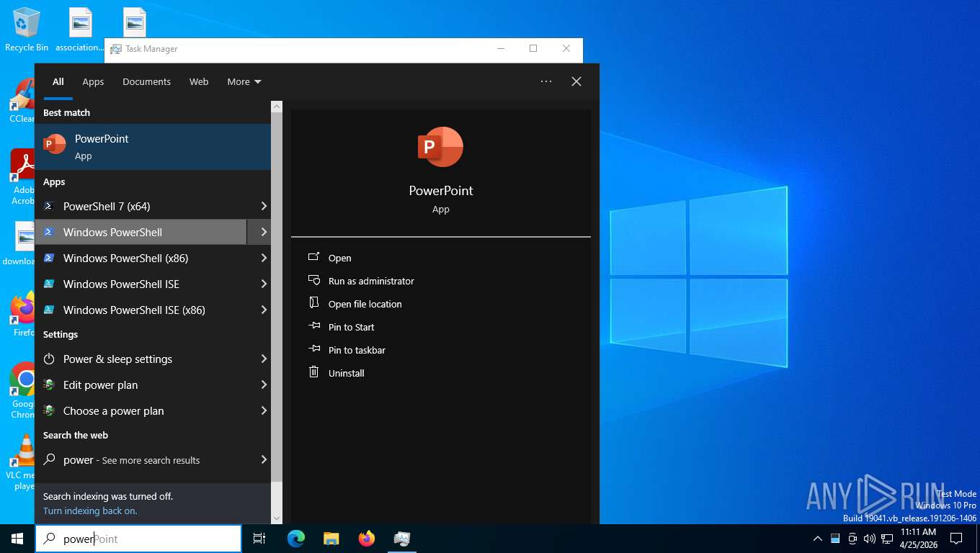
Task: Click the Task Manager usage meter tray icon
Action: [835, 539]
